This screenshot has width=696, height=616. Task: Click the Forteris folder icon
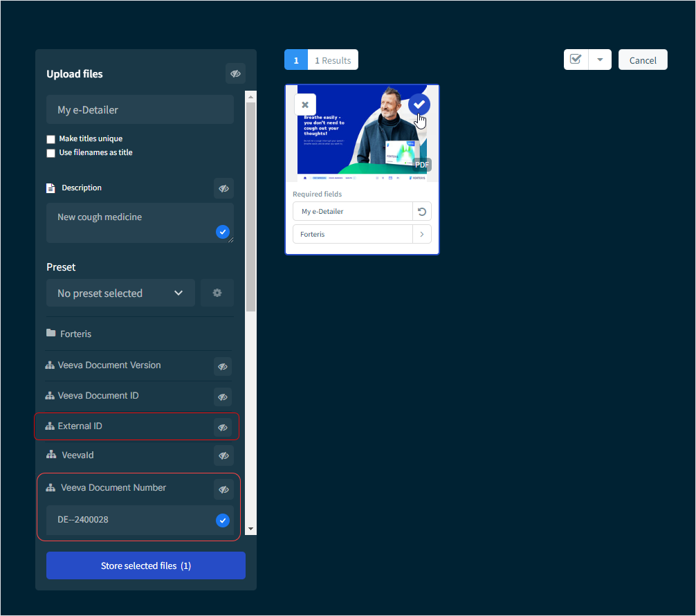pos(51,333)
